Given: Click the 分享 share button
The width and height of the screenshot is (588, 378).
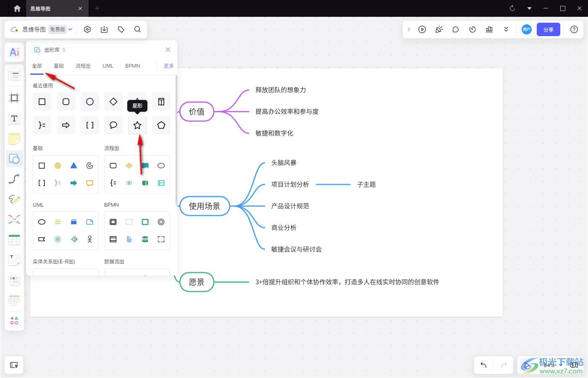Looking at the screenshot, I should [x=549, y=29].
